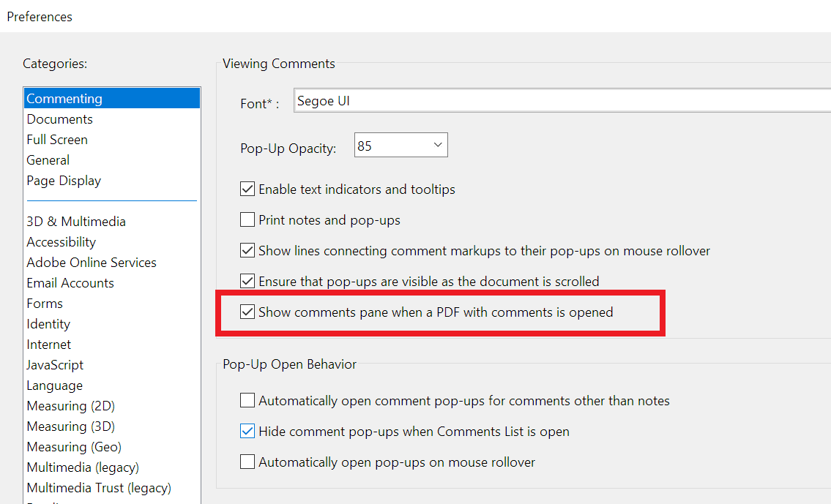Uncheck 'Show comments pane when PDF opened'

coord(247,312)
